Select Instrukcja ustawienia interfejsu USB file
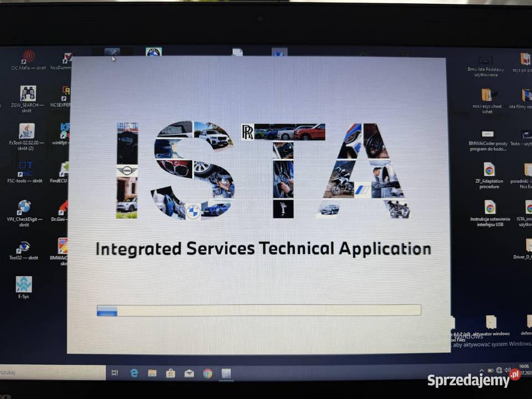This screenshot has width=532, height=399. (x=489, y=207)
